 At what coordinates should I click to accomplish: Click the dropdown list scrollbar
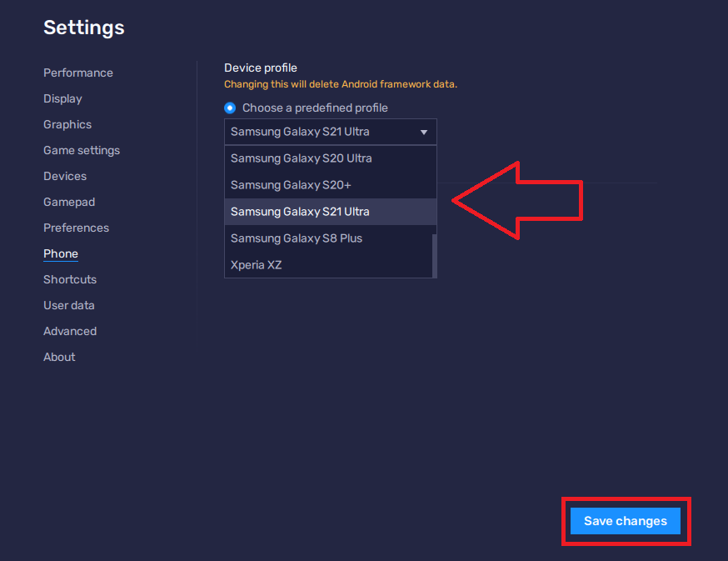click(435, 256)
